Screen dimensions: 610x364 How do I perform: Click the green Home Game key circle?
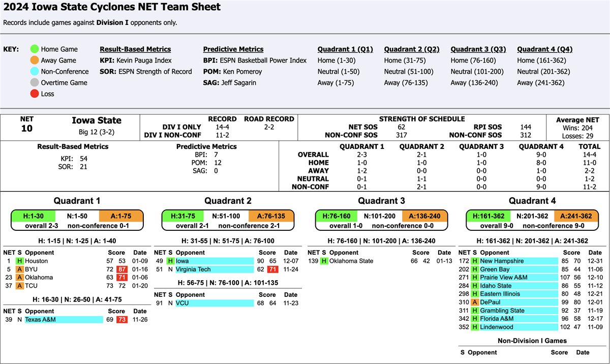pyautogui.click(x=34, y=49)
